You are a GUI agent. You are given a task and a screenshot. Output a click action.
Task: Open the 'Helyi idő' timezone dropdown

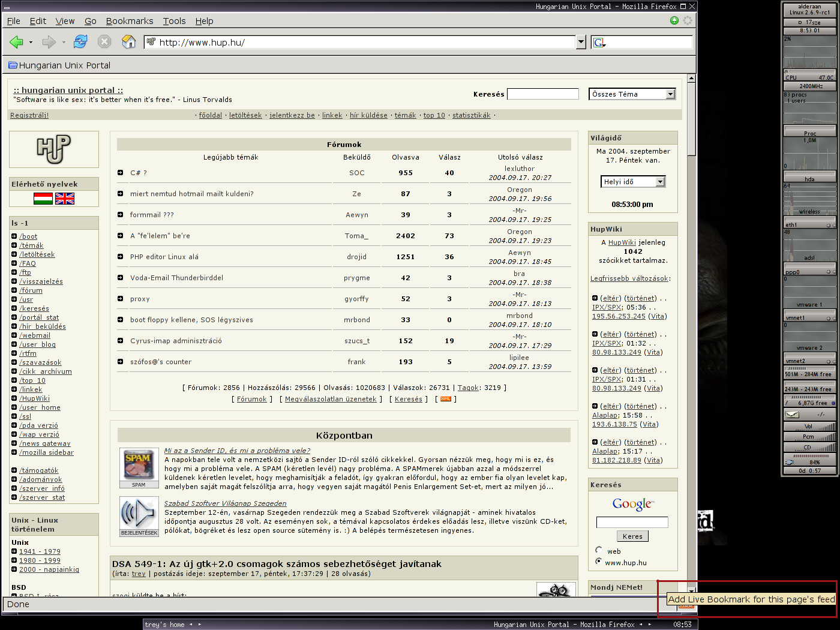661,182
